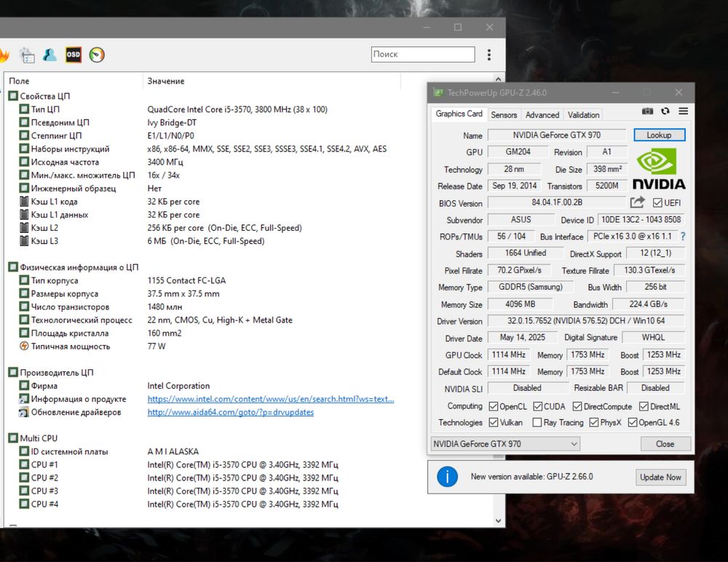The image size is (728, 562).
Task: Click the Close button in GPU-Z
Action: (665, 444)
